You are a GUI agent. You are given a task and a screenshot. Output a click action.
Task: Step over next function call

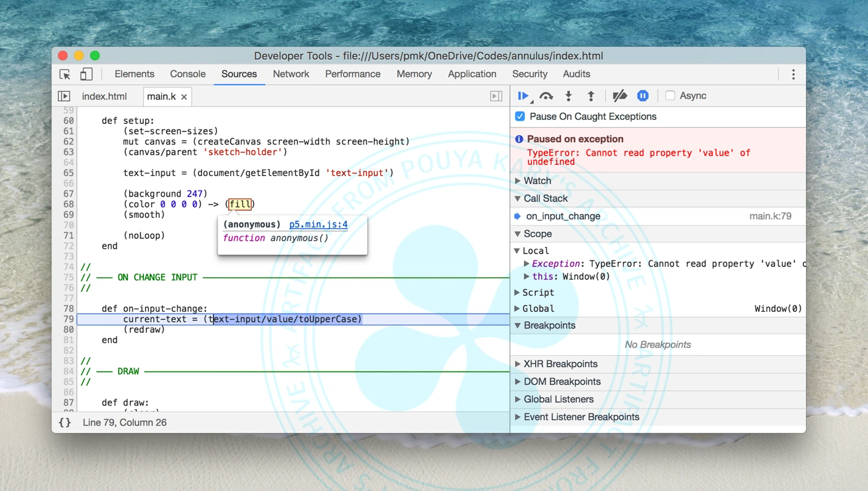546,95
